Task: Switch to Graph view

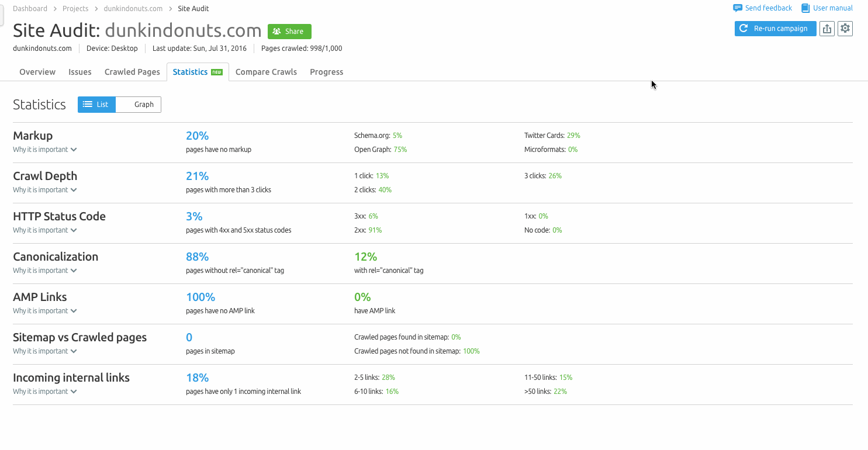Action: (x=139, y=105)
